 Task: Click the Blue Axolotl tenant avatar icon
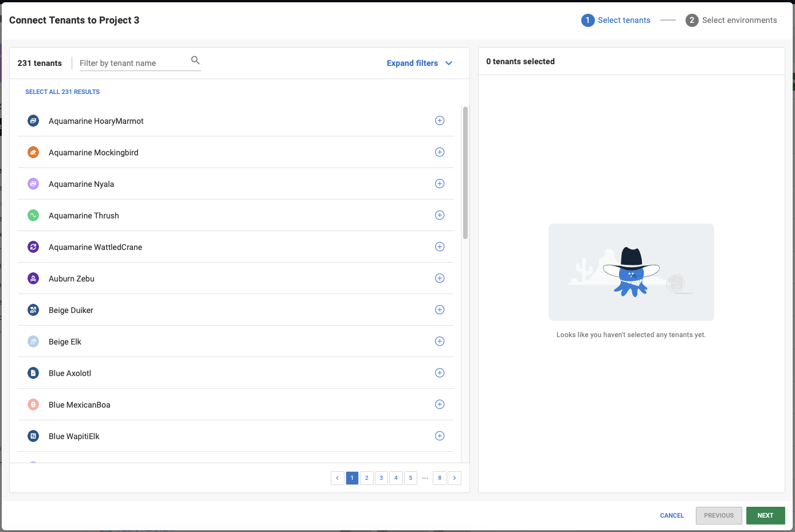tap(33, 373)
